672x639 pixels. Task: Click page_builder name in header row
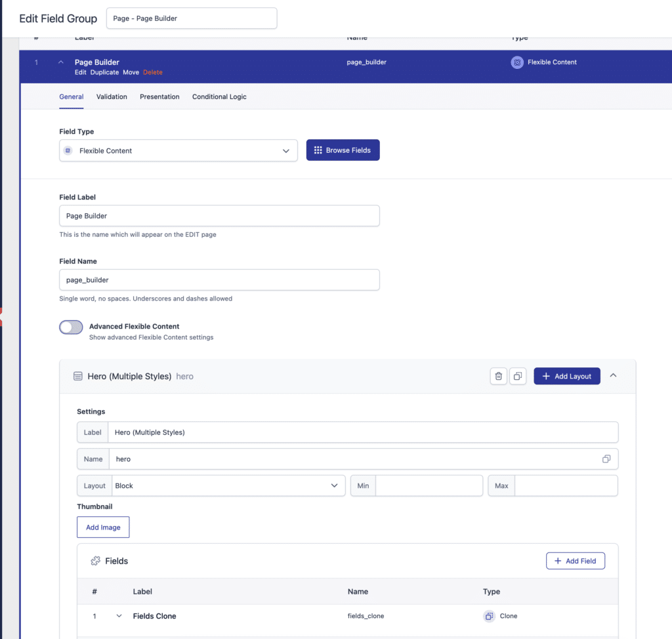(x=366, y=62)
